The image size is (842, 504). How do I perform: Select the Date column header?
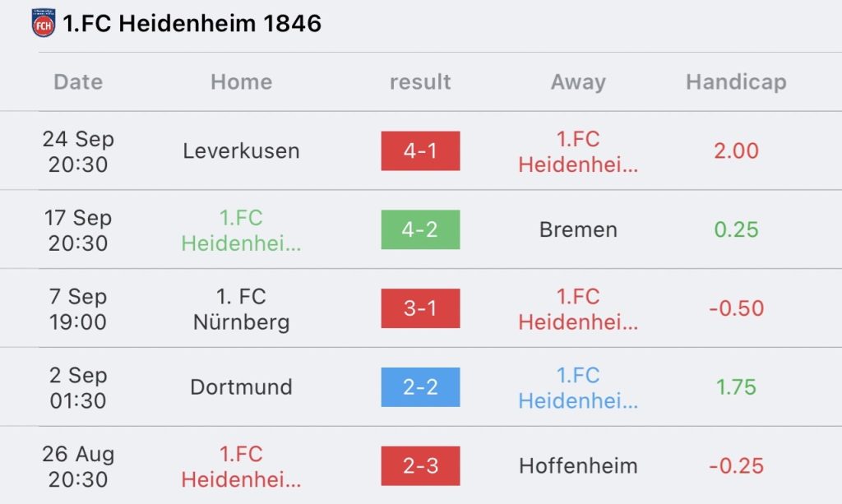78,82
